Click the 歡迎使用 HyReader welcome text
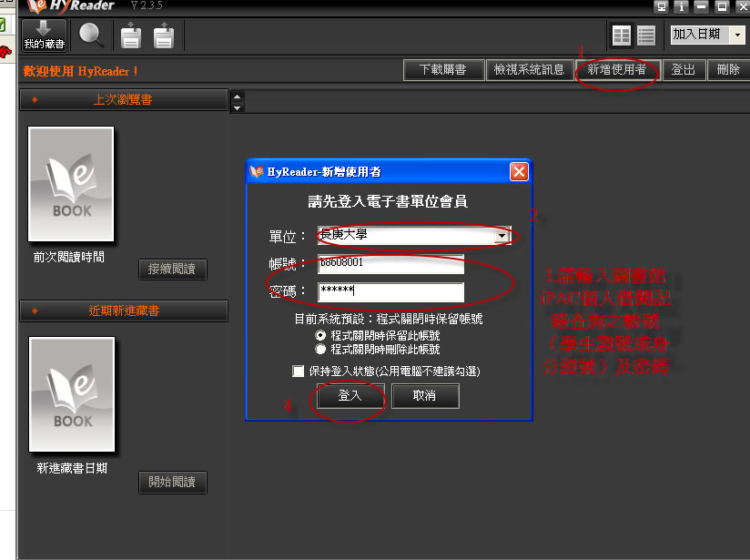The width and height of the screenshot is (750, 560). tap(81, 71)
